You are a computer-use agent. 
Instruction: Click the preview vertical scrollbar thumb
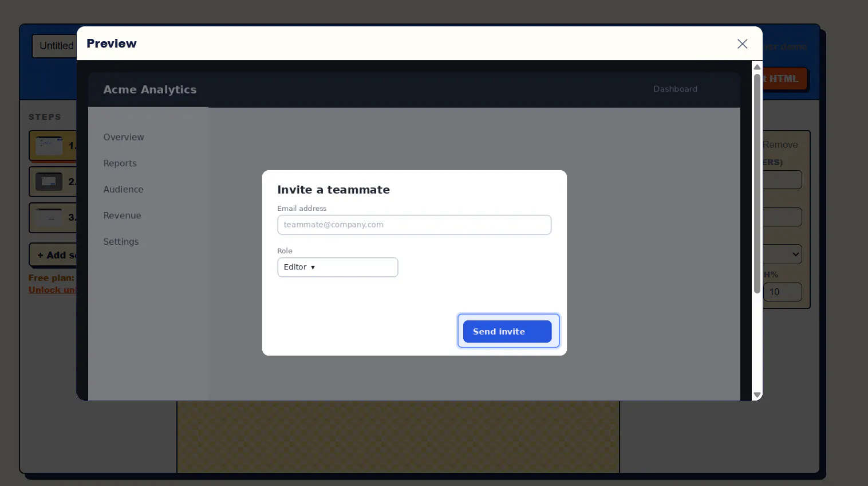757,183
